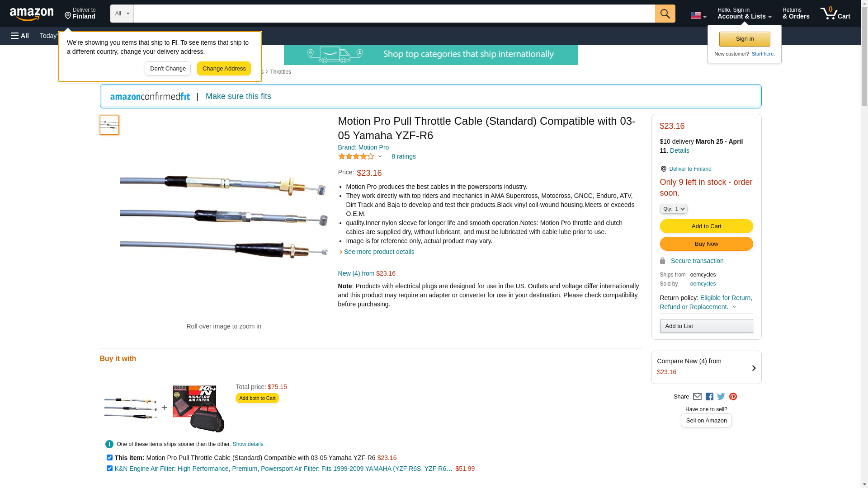868x488 pixels.
Task: Click the search magnifier button
Action: pos(665,14)
